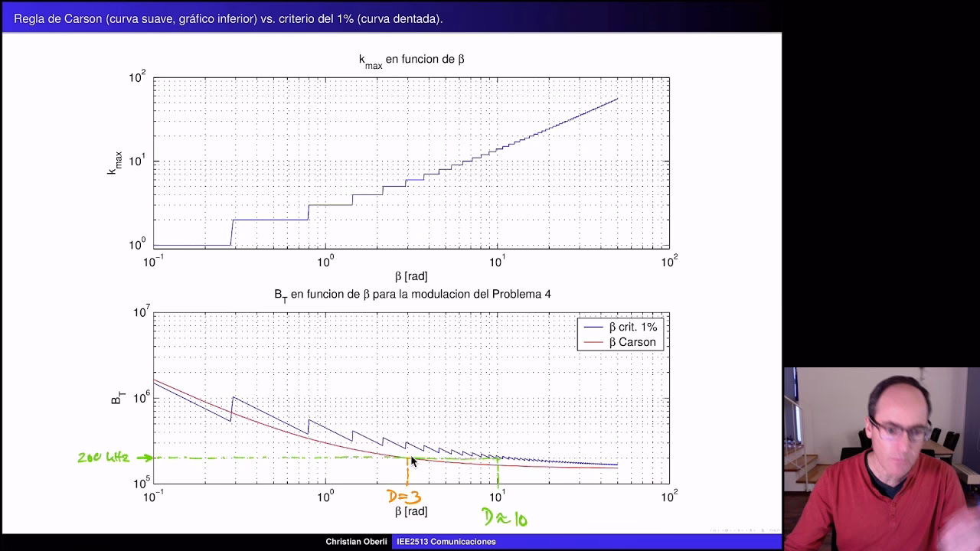The width and height of the screenshot is (980, 551).
Task: Click the Beamer navigation symbols bar
Action: (x=741, y=530)
